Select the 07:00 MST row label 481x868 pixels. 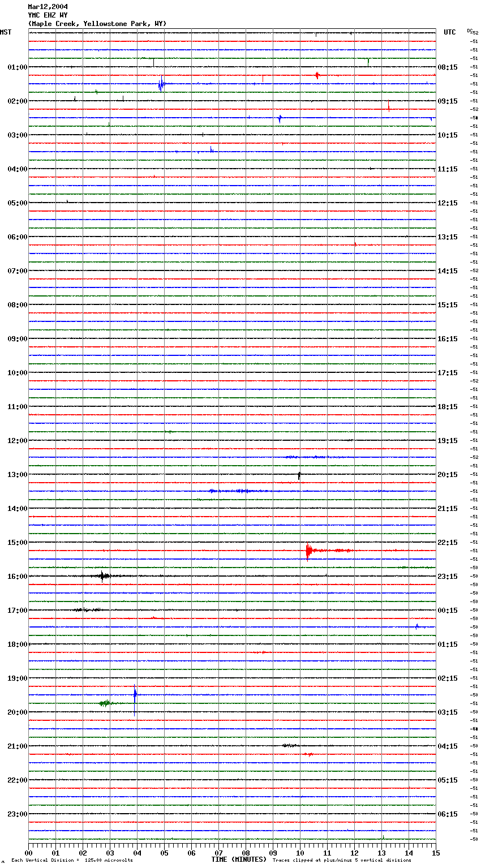pos(18,271)
